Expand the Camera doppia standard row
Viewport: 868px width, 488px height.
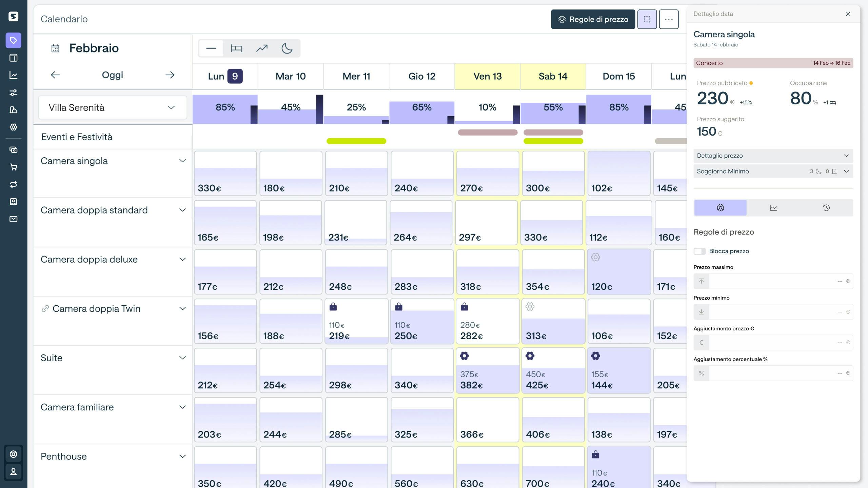pyautogui.click(x=182, y=210)
